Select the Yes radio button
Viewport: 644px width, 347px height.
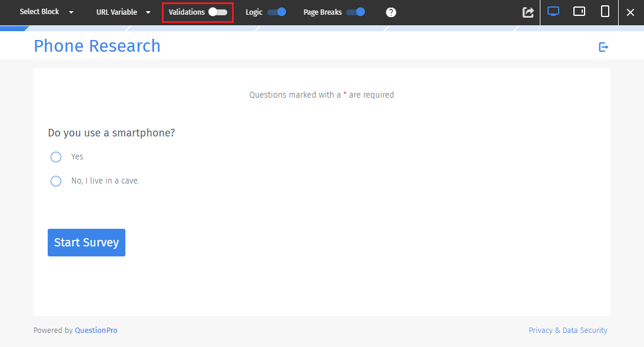click(x=56, y=156)
